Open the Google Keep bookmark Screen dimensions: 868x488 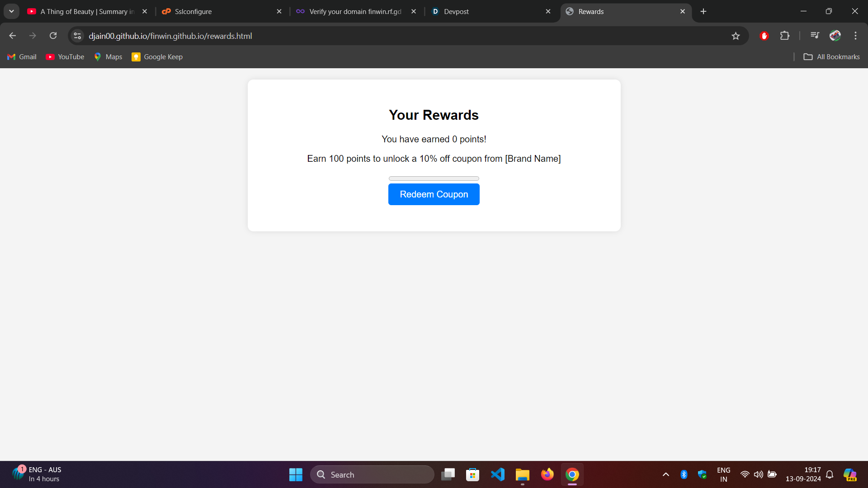pyautogui.click(x=157, y=57)
